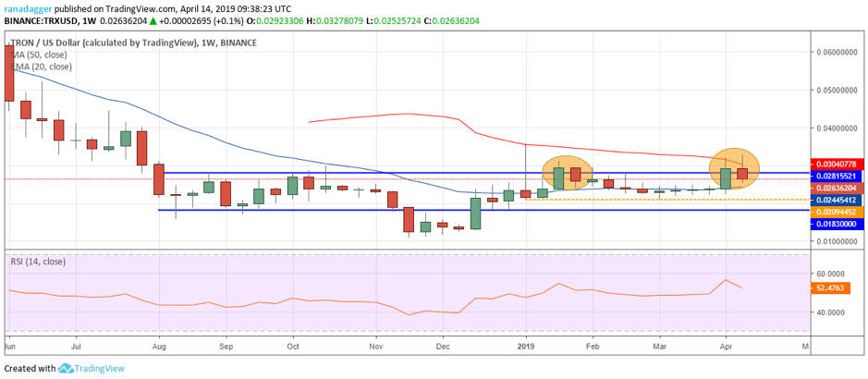Click the Sep label on time axis
Image resolution: width=868 pixels, height=379 pixels.
pyautogui.click(x=226, y=346)
